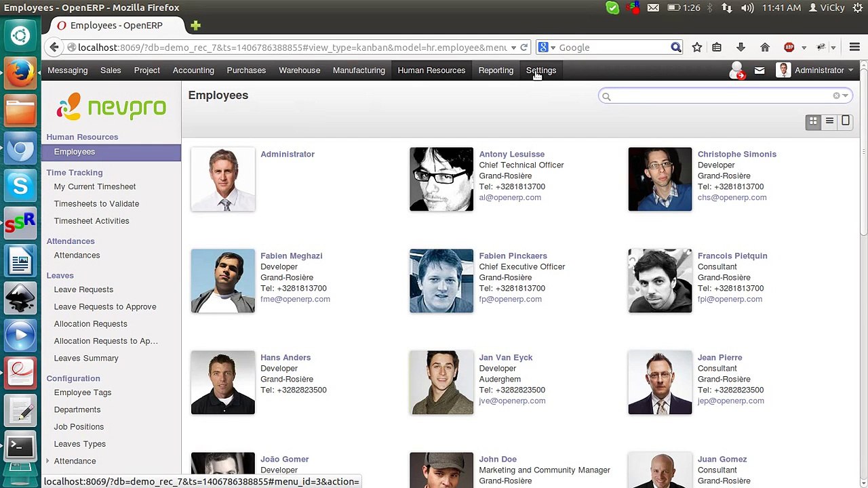Click the Google search magnifier button

676,47
